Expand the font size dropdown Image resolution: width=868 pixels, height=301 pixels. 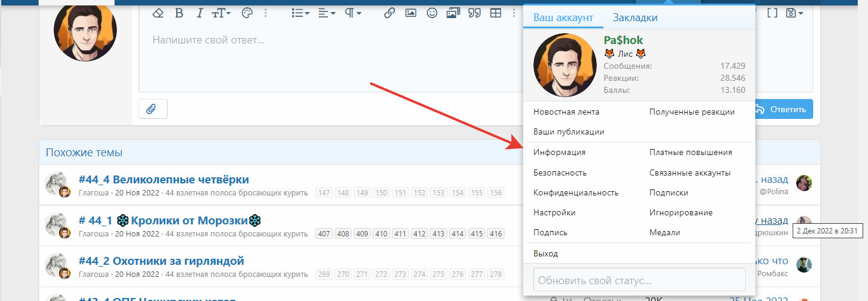click(x=221, y=13)
